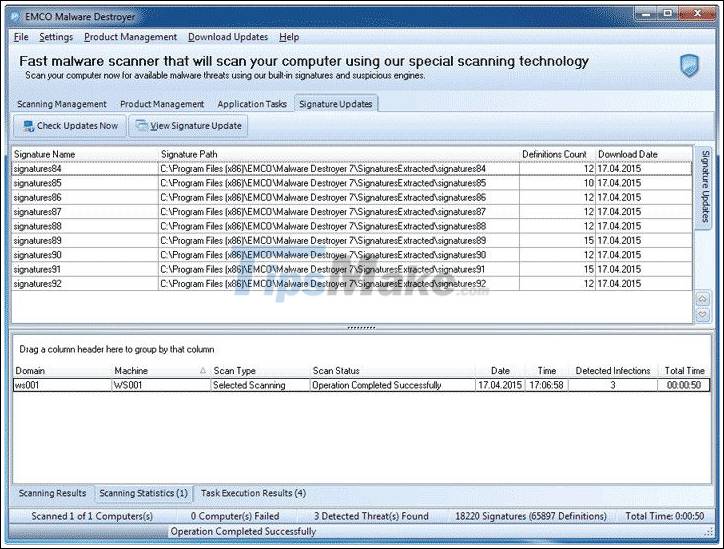
Task: Click the ws001 domain cell
Action: click(62, 385)
